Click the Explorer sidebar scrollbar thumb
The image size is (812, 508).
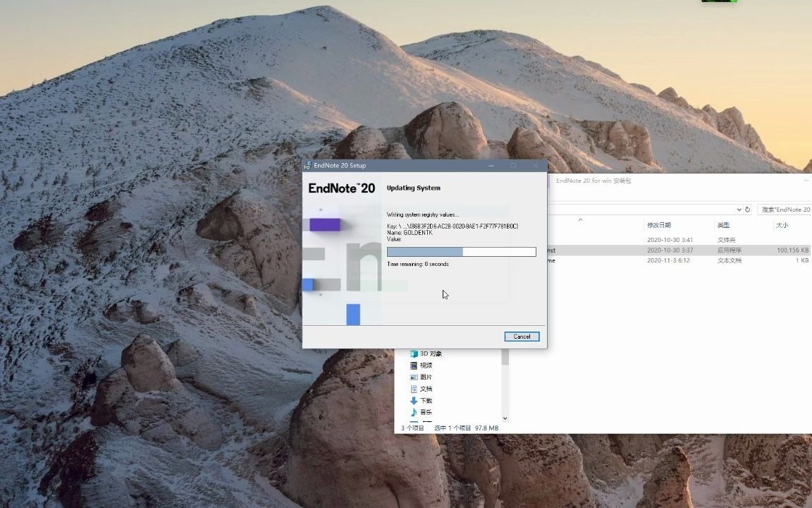505,357
